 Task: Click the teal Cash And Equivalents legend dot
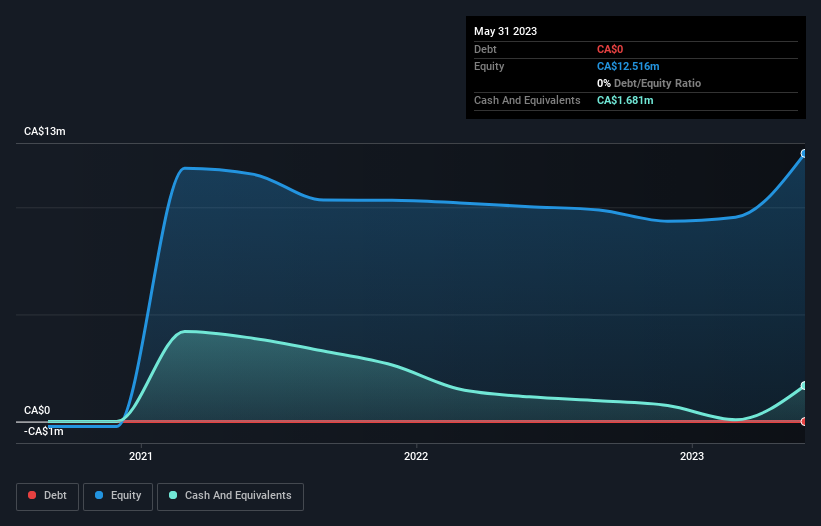[x=173, y=495]
